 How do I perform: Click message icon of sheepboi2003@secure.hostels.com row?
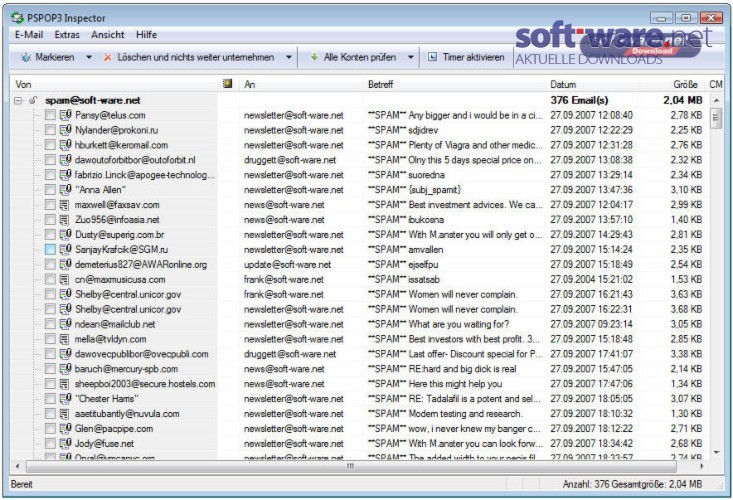click(x=65, y=384)
